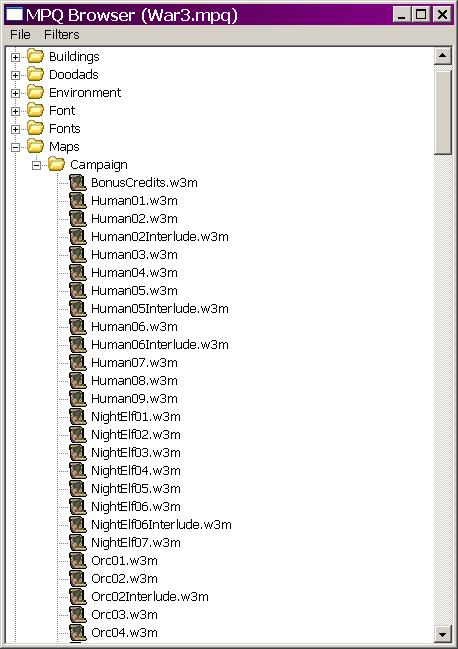Click the NightElf02.w3m map icon
This screenshot has height=649, width=458.
pyautogui.click(x=78, y=435)
